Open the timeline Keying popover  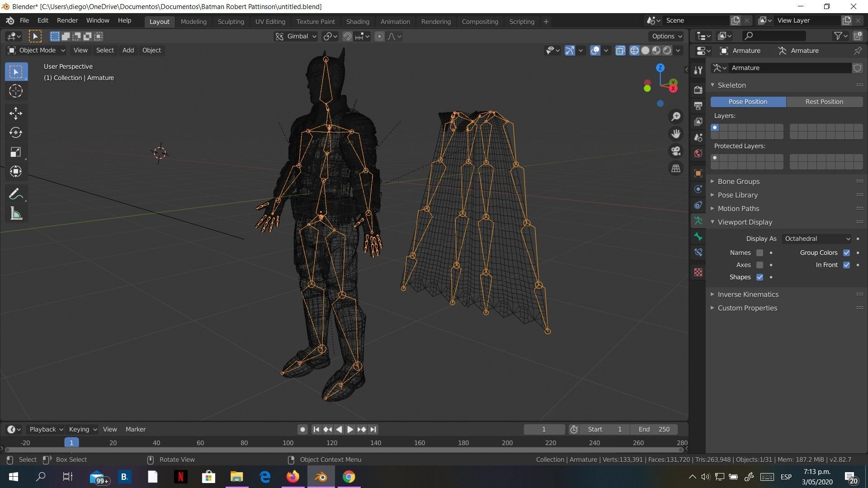click(x=82, y=429)
